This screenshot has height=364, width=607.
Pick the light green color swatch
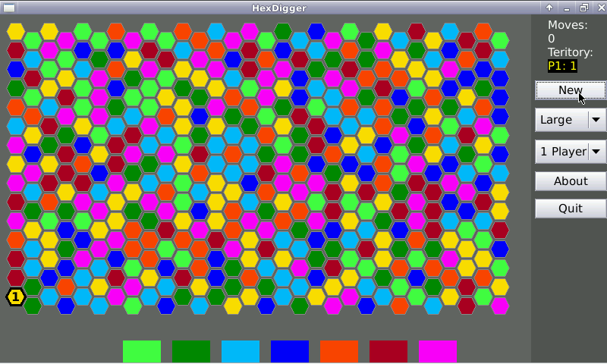click(142, 352)
